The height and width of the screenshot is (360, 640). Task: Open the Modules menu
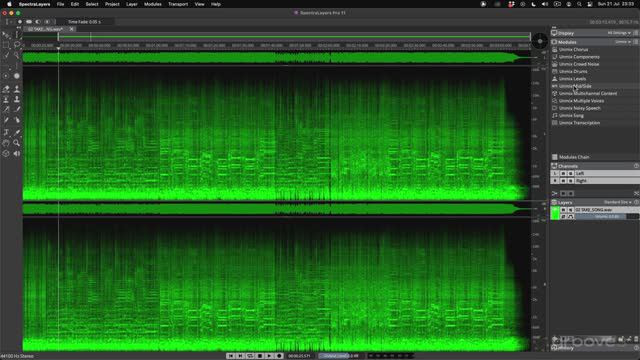(x=153, y=4)
